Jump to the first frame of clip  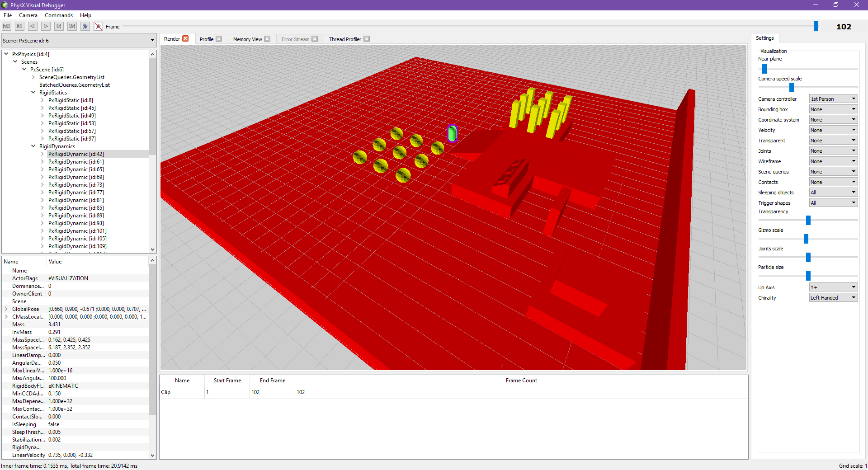pyautogui.click(x=6, y=26)
